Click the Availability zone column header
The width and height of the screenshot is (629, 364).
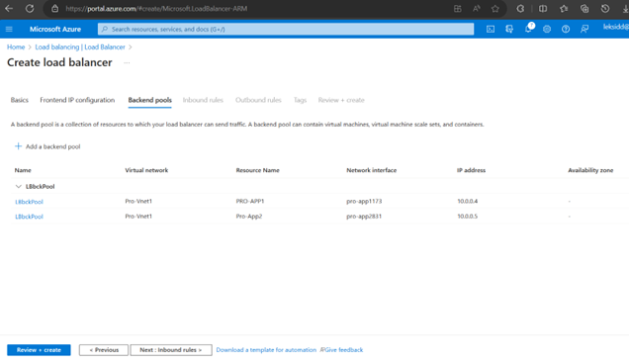(590, 170)
